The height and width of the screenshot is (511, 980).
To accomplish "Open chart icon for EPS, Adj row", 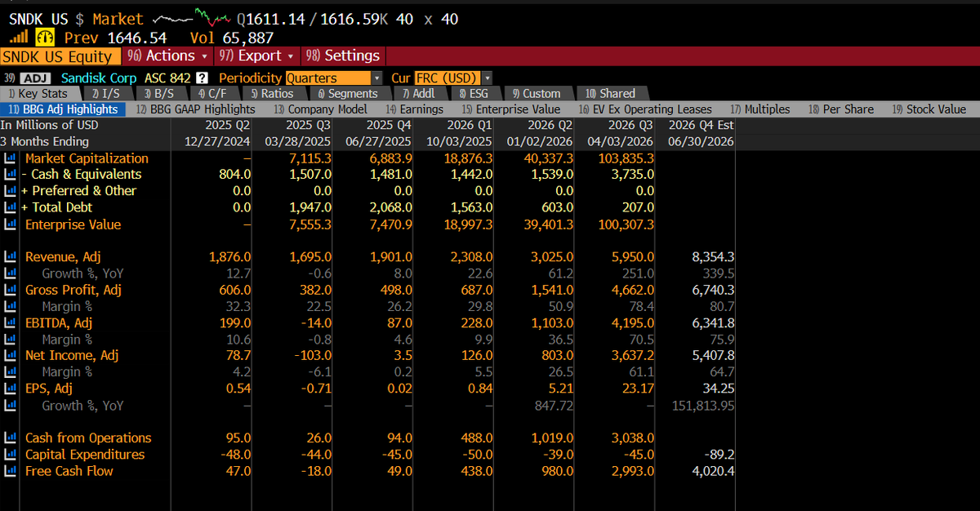I will (11, 389).
